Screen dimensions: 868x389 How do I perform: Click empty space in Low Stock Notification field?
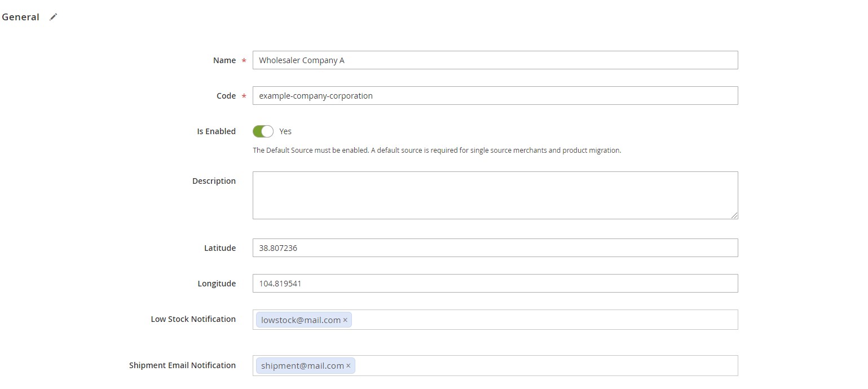tap(541, 320)
